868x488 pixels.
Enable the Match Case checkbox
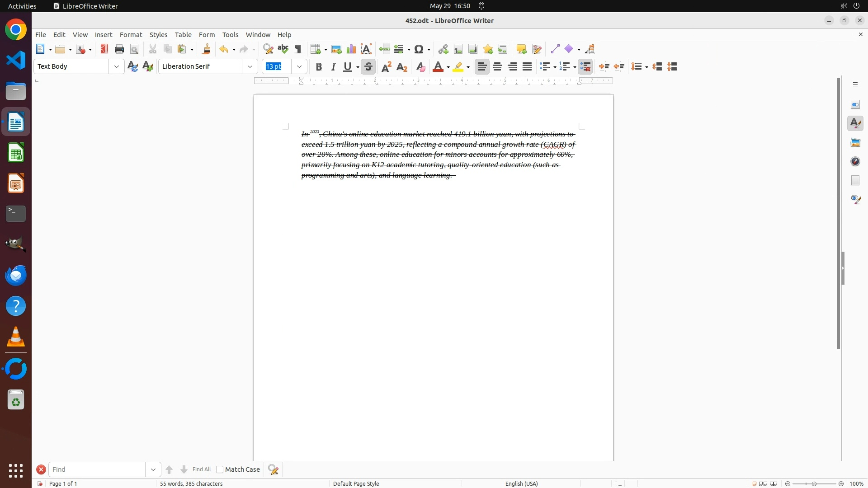click(220, 469)
